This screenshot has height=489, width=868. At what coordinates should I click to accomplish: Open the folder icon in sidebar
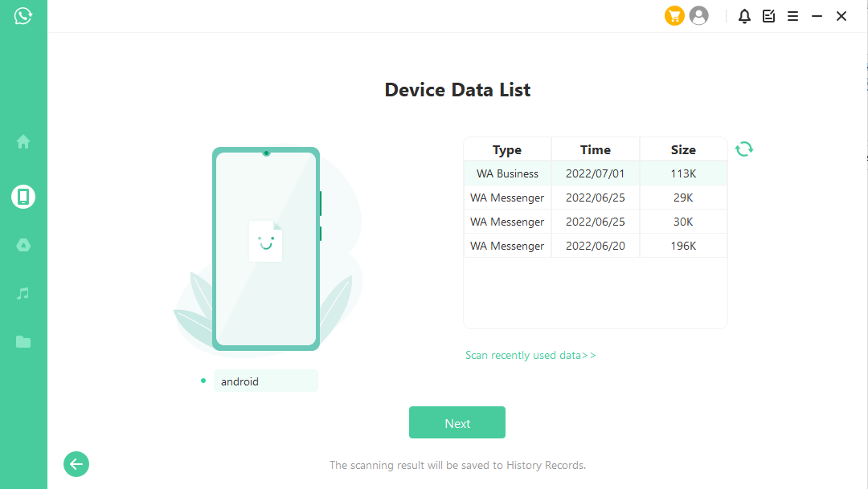[23, 342]
